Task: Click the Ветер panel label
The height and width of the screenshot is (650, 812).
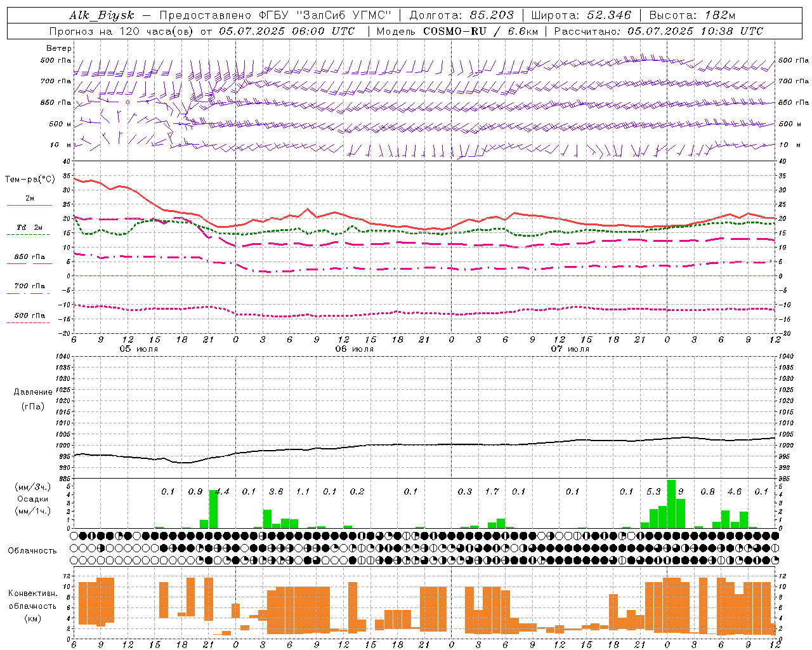Action: point(59,48)
